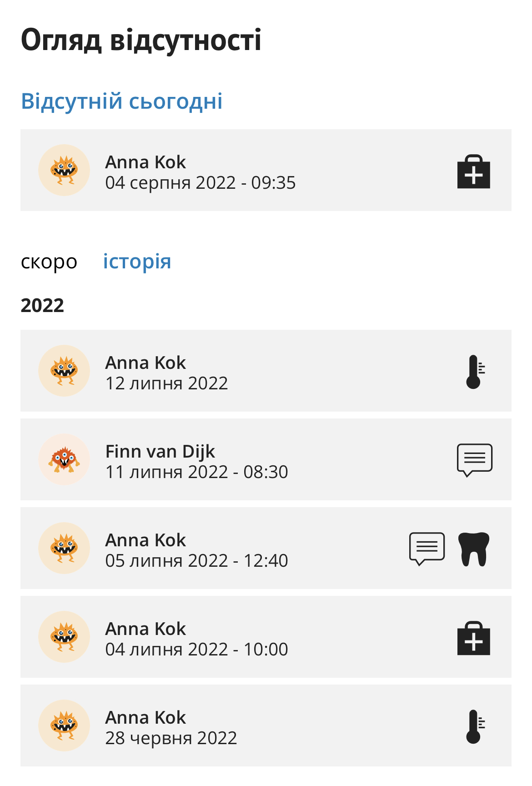Switch to the історія tab
The height and width of the screenshot is (786, 532).
tap(137, 262)
